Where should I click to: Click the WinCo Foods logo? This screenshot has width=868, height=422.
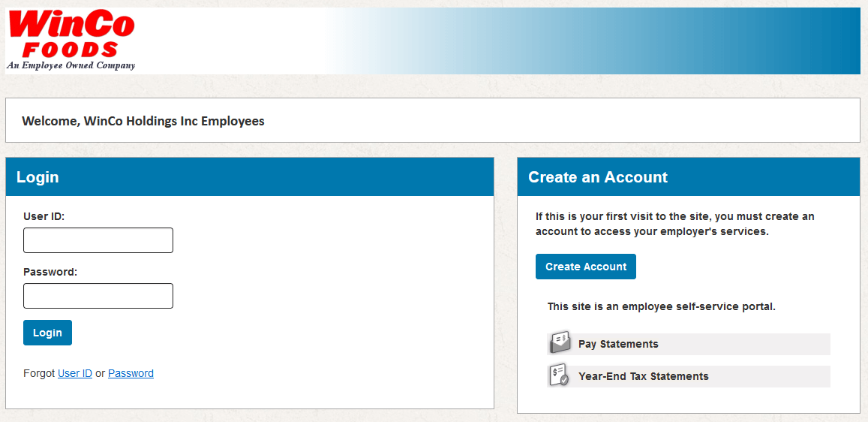tap(71, 41)
